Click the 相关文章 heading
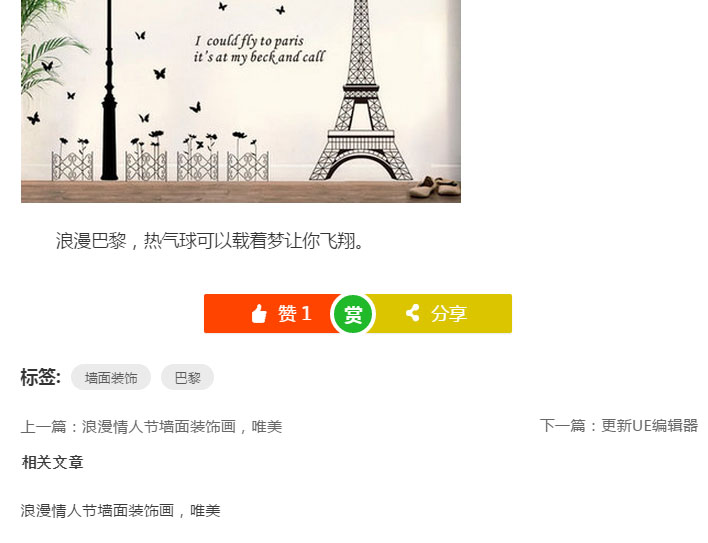Screen dimensions: 708x543 (x=52, y=463)
